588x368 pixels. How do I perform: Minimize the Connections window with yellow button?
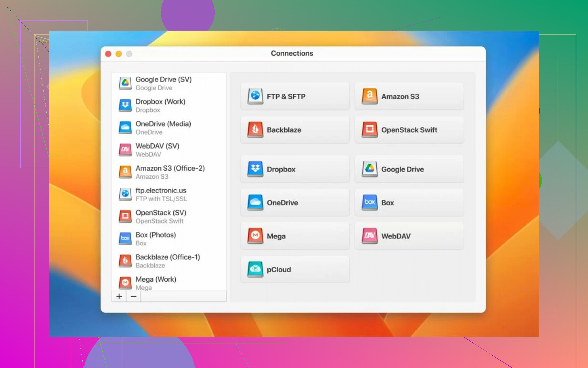tap(119, 54)
